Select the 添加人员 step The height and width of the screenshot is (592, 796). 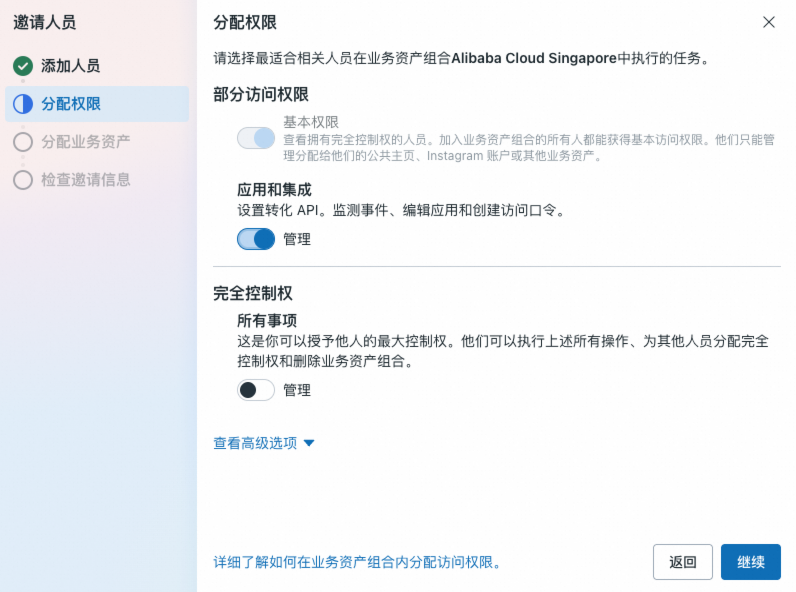click(70, 66)
